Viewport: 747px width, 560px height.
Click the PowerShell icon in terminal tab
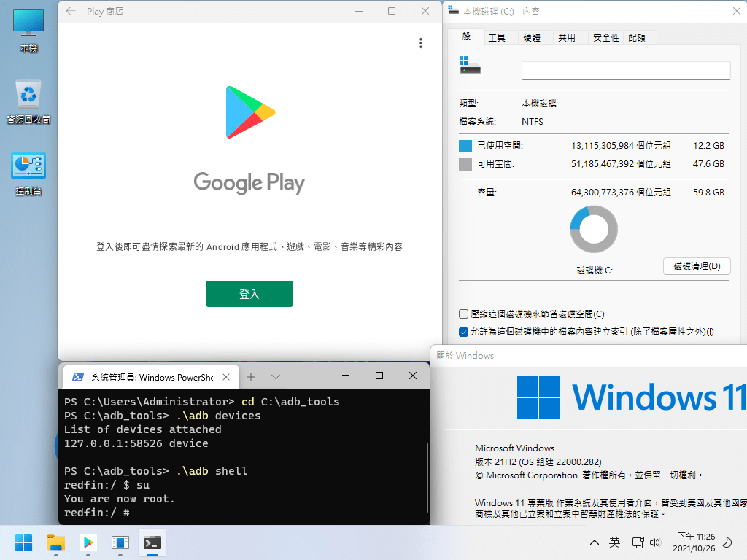pyautogui.click(x=77, y=377)
